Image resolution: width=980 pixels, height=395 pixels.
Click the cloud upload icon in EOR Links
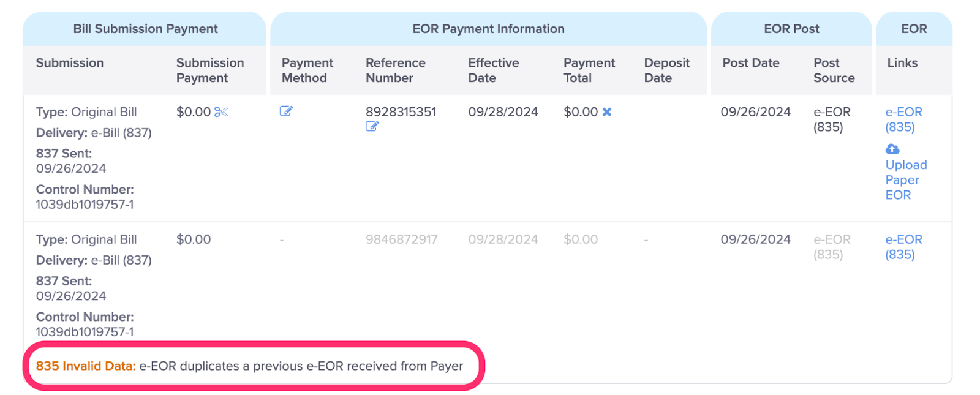(892, 149)
